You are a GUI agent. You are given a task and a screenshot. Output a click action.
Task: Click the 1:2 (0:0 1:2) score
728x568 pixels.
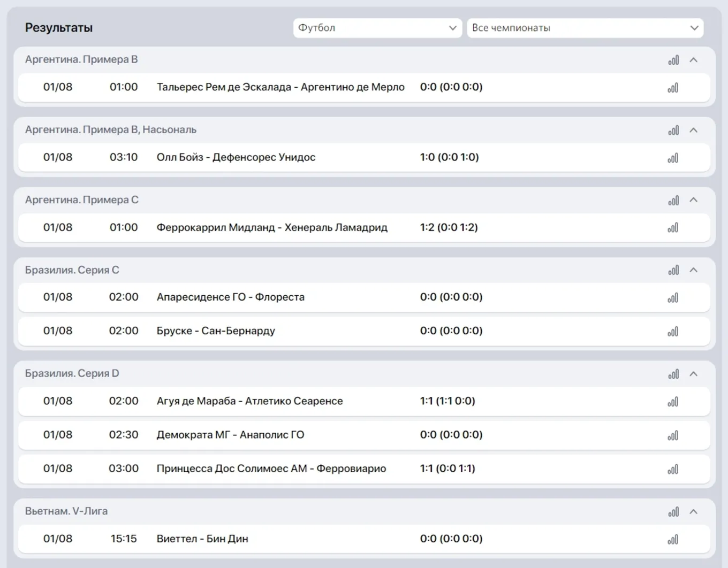coord(449,227)
